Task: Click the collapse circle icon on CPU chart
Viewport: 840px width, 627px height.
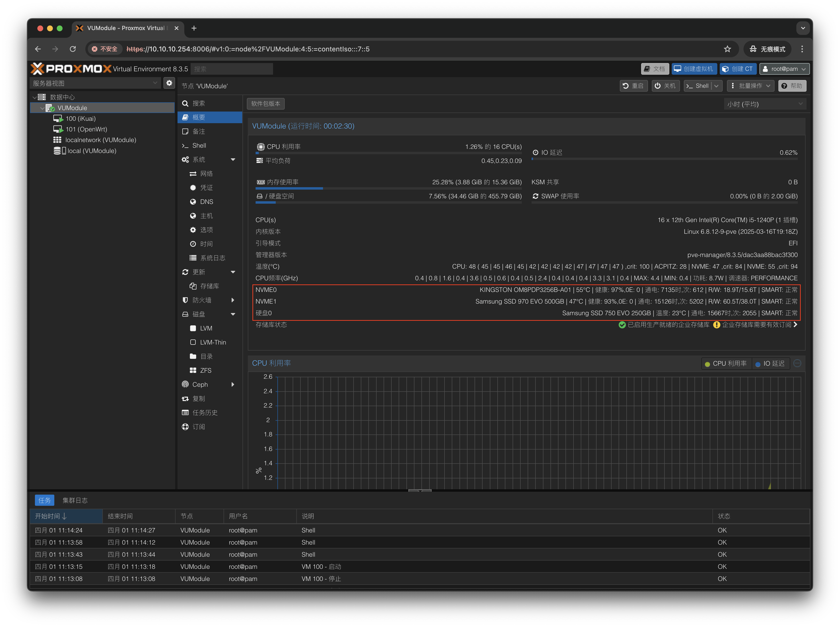Action: (x=798, y=363)
